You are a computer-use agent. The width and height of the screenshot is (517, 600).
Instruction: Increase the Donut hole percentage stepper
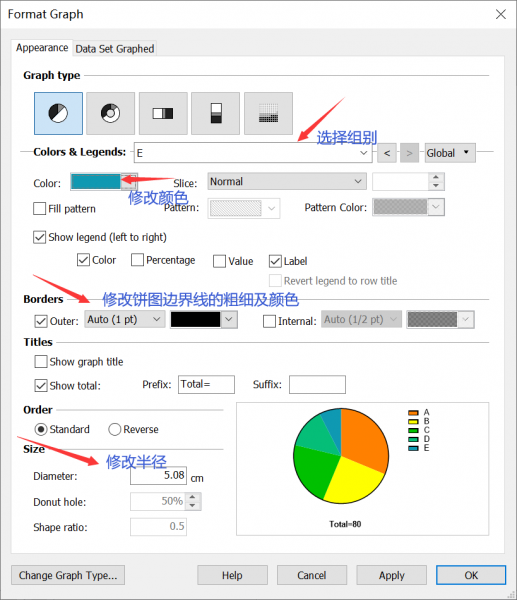[192, 497]
